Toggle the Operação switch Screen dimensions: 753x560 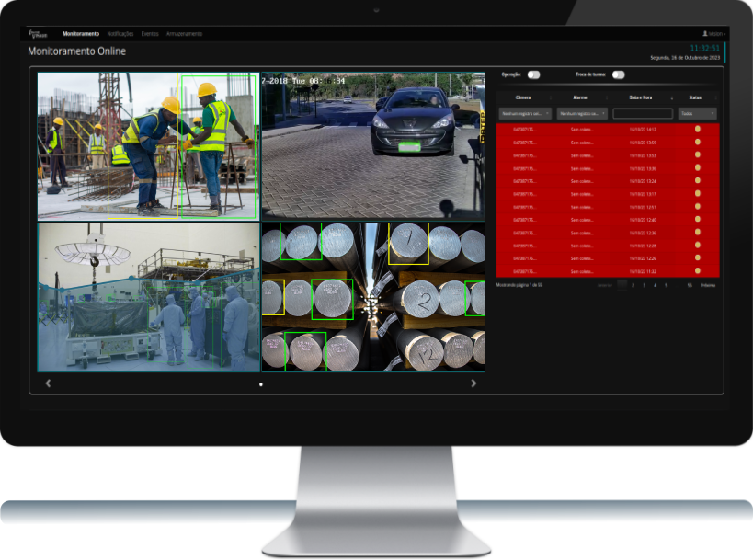(x=533, y=74)
